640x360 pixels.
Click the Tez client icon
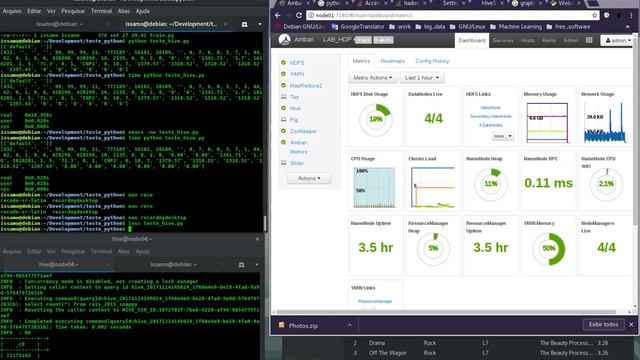click(x=283, y=97)
